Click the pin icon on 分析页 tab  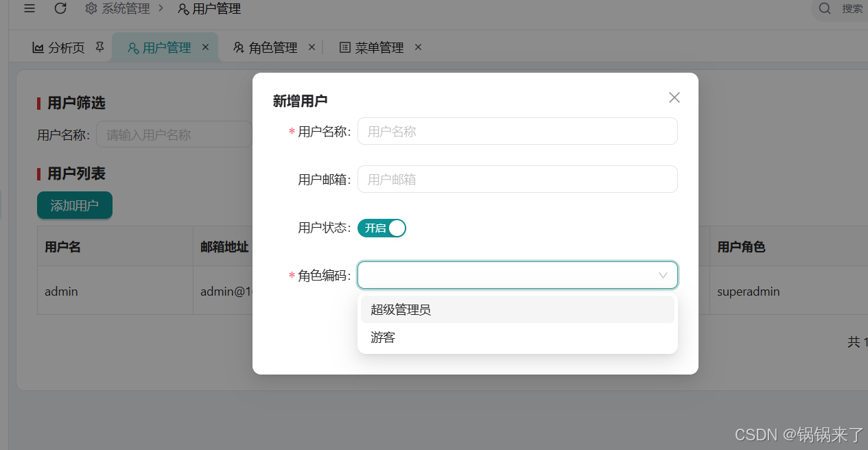point(99,46)
